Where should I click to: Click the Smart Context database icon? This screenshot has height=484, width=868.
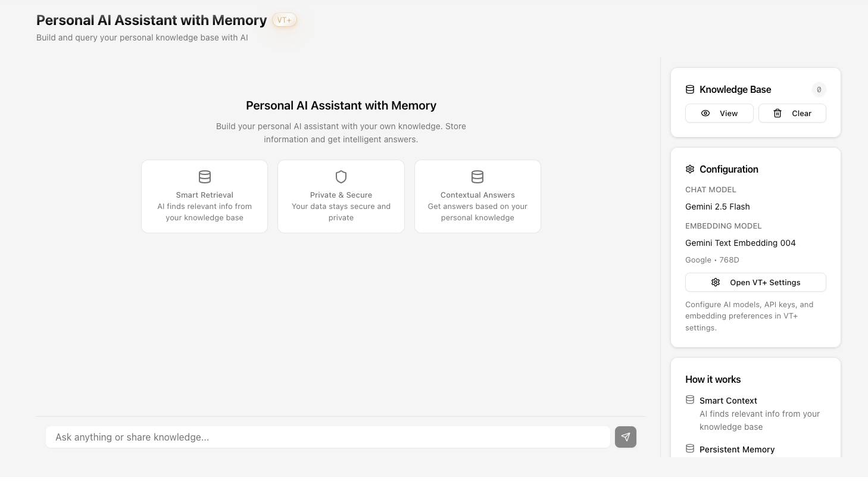point(690,399)
